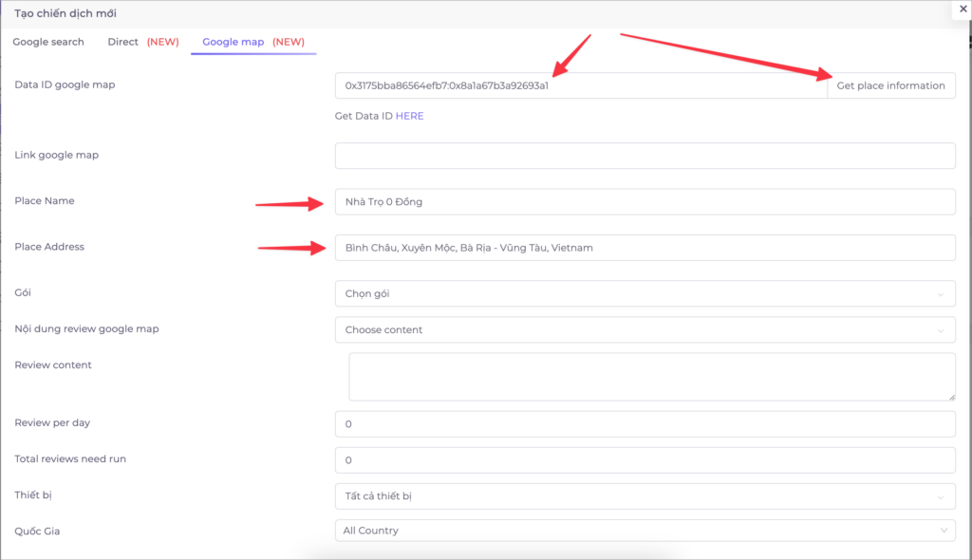The width and height of the screenshot is (972, 560).
Task: Open the Direct (NEW) tab
Action: [143, 42]
